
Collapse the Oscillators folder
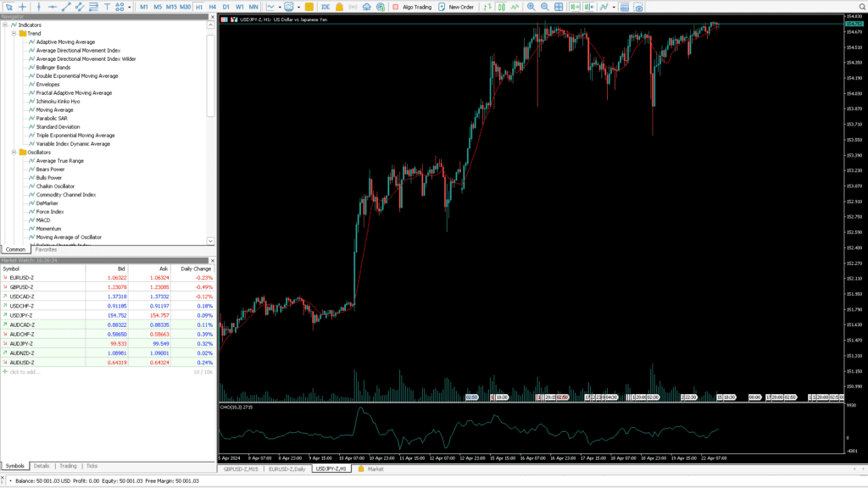pos(14,152)
